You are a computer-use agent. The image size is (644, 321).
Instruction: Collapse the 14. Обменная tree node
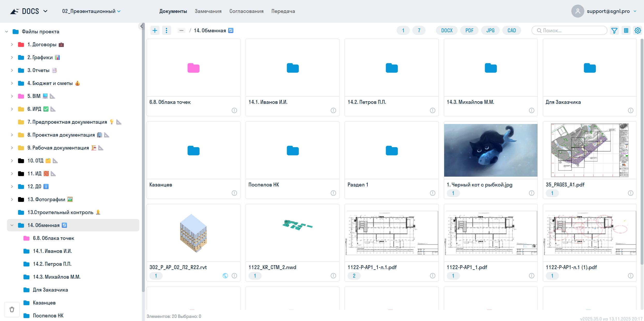[12, 225]
